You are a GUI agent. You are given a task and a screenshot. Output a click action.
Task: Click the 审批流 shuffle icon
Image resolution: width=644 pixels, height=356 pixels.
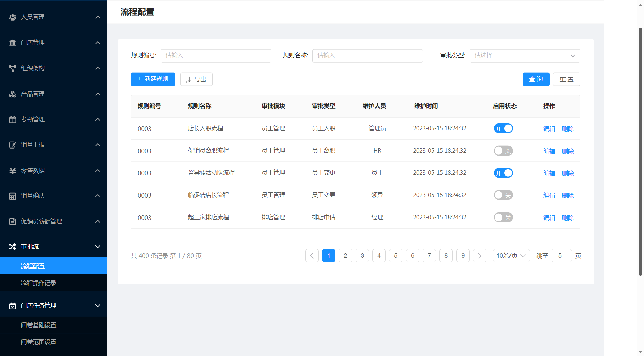click(13, 247)
